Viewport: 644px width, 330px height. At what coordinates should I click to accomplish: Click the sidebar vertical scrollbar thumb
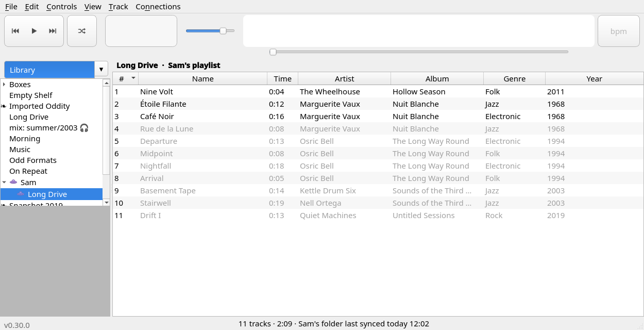106,130
